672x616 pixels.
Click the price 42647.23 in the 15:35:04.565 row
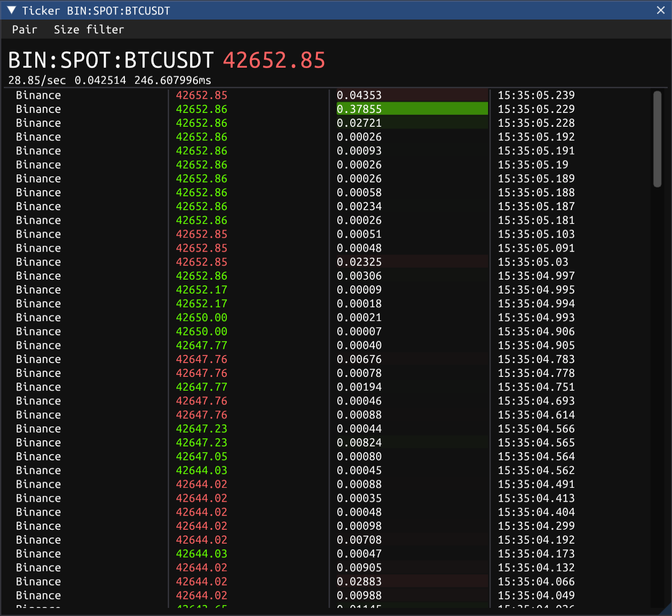202,443
